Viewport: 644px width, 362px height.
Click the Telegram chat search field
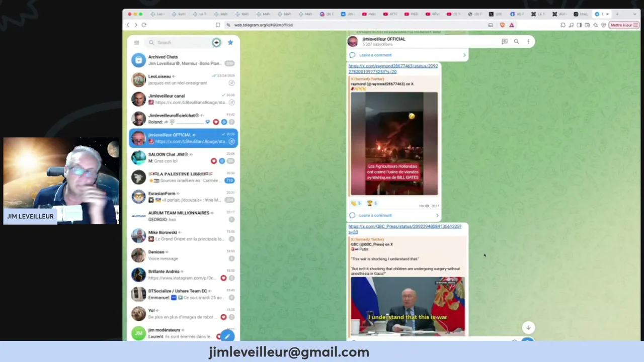click(x=185, y=43)
